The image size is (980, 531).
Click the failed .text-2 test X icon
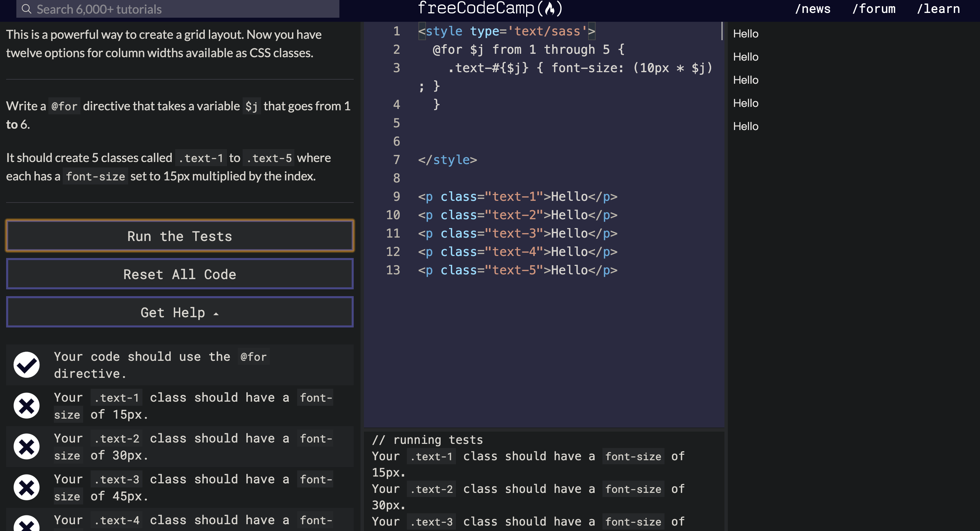(x=27, y=447)
